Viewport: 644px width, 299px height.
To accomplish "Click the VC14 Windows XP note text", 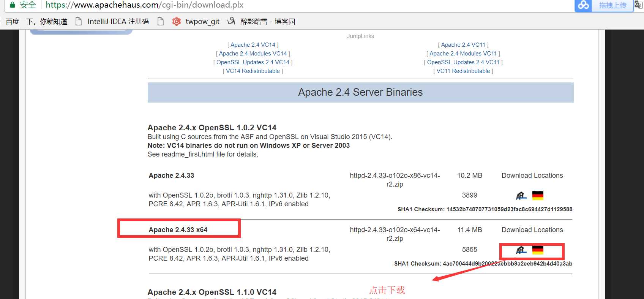I will 249,146.
